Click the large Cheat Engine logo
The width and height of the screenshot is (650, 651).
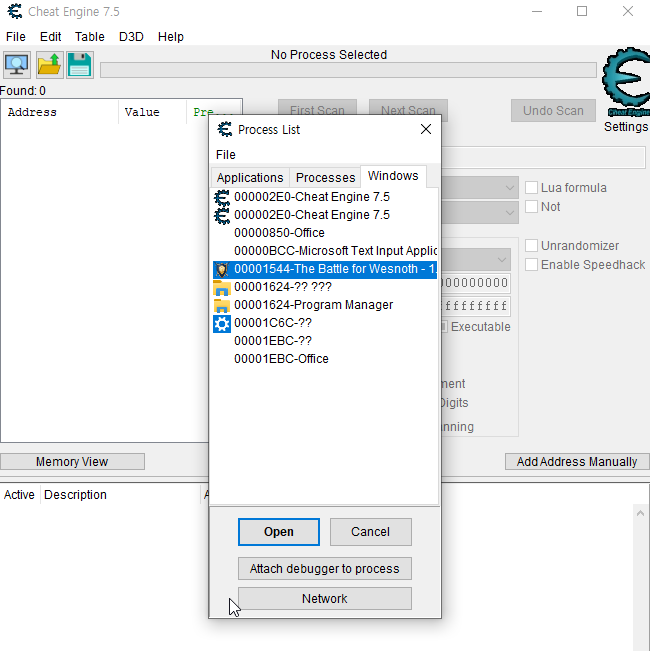pos(626,82)
